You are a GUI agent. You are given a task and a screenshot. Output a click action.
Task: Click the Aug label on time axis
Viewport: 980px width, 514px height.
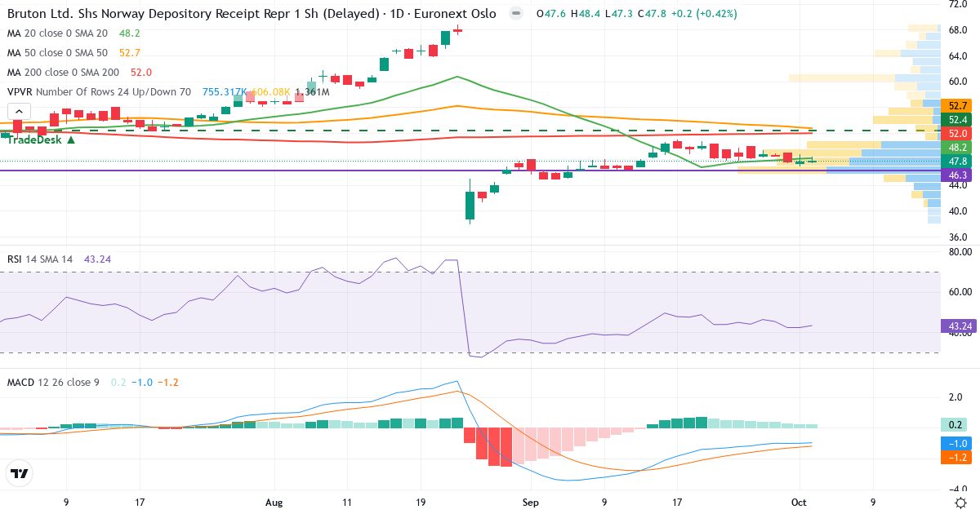274,503
